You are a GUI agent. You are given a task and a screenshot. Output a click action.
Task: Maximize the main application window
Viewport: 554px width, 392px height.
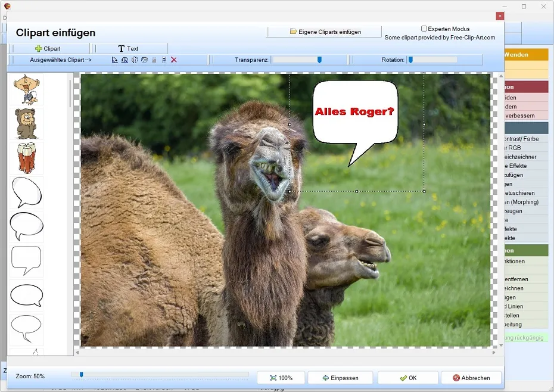click(524, 7)
